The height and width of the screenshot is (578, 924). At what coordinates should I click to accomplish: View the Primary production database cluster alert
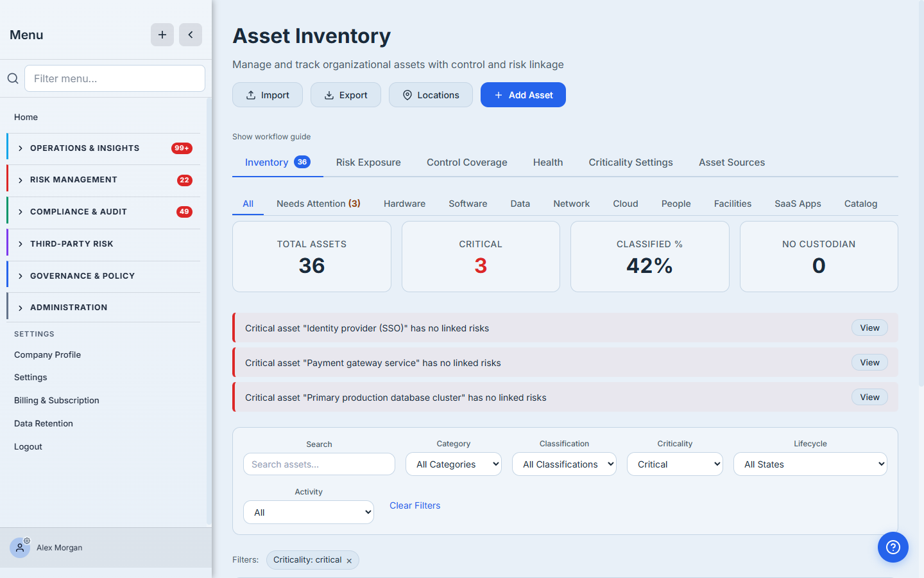869,397
